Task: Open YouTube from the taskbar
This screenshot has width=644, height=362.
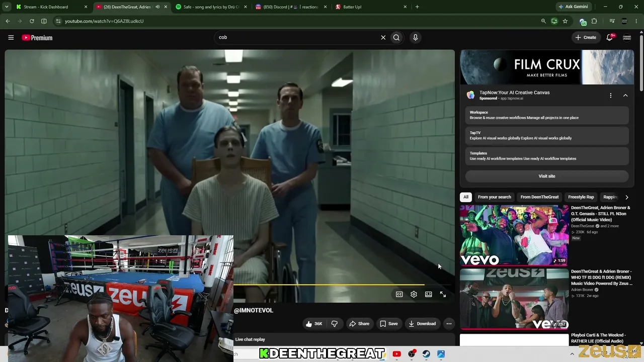Action: pos(396,354)
